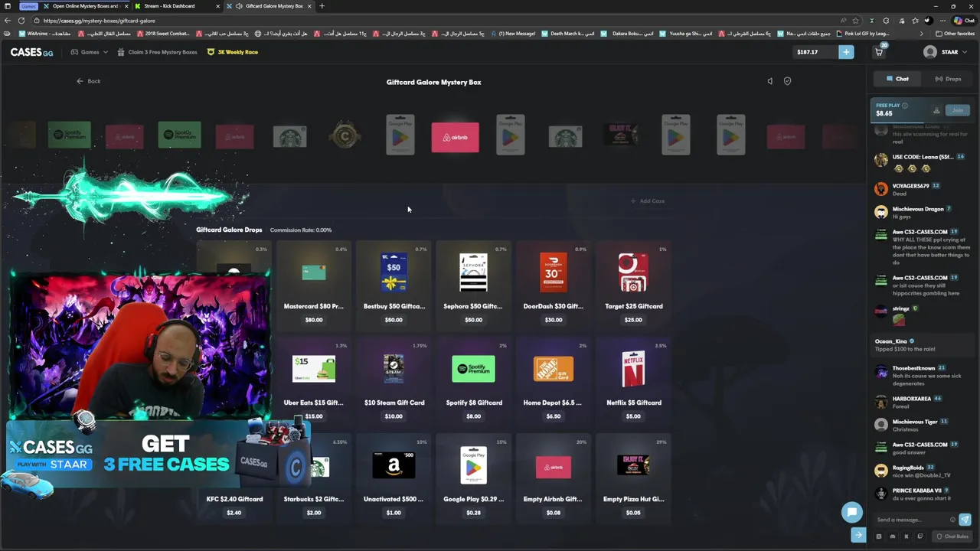The height and width of the screenshot is (551, 980).
Task: Select the Starbucks $2 Giftcard item
Action: [314, 479]
